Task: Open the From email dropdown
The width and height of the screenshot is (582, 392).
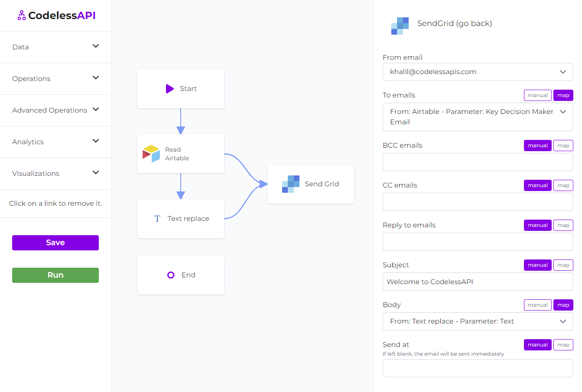Action: (478, 72)
